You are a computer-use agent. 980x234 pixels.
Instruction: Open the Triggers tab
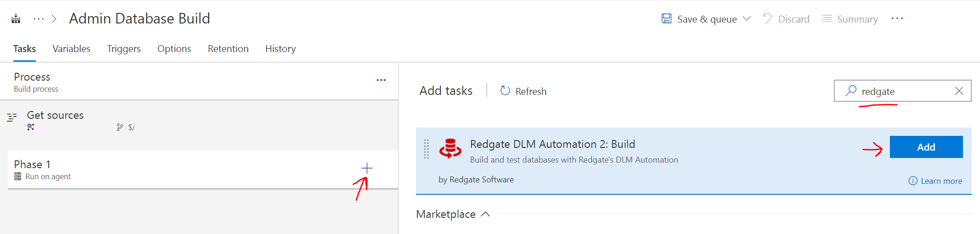point(124,49)
